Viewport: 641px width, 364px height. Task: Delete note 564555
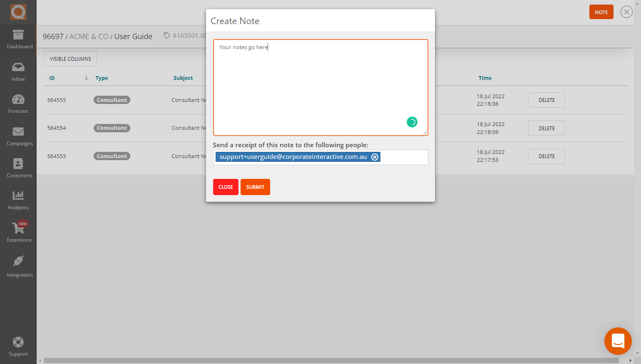[x=546, y=100]
